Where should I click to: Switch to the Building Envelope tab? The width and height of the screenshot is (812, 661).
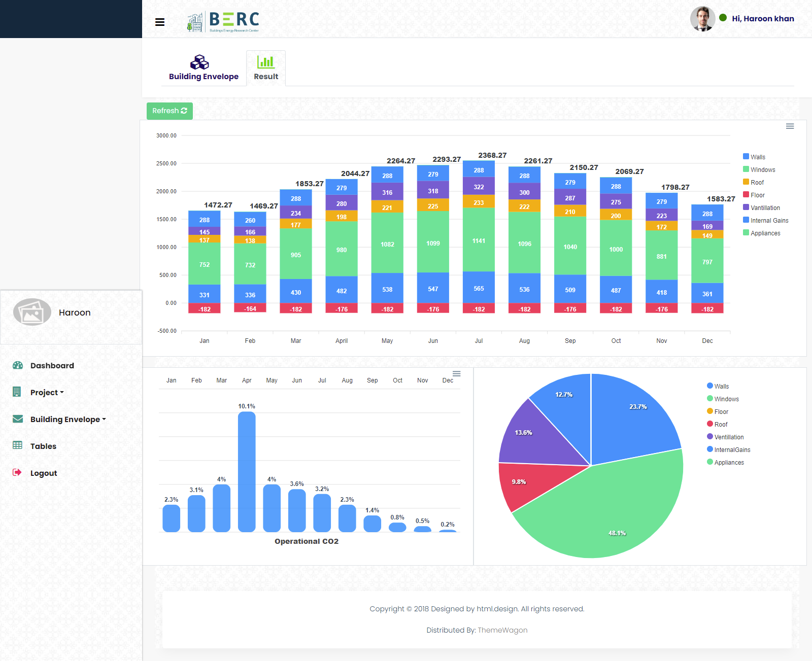pyautogui.click(x=204, y=68)
